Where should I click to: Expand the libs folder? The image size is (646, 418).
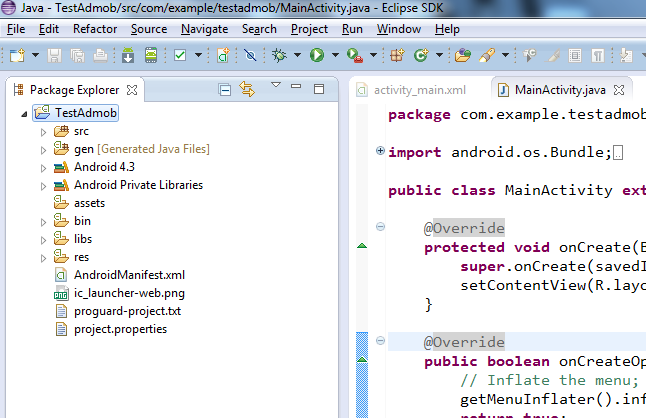coord(43,240)
